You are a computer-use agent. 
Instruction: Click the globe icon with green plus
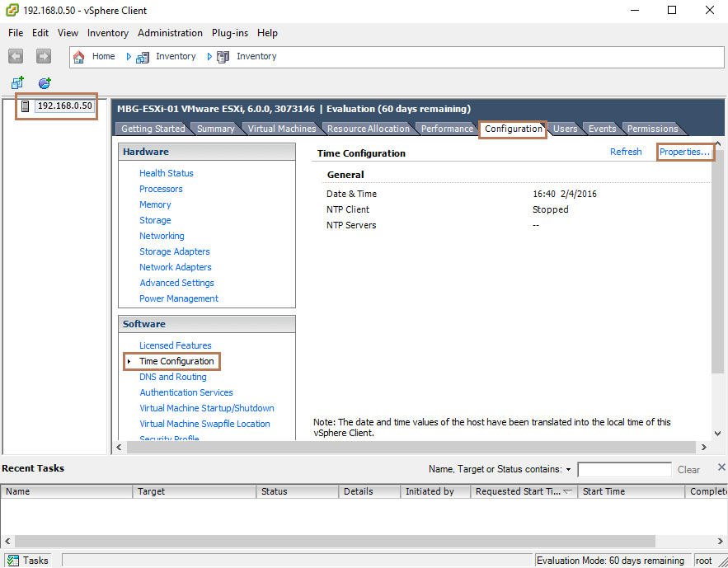[x=44, y=82]
